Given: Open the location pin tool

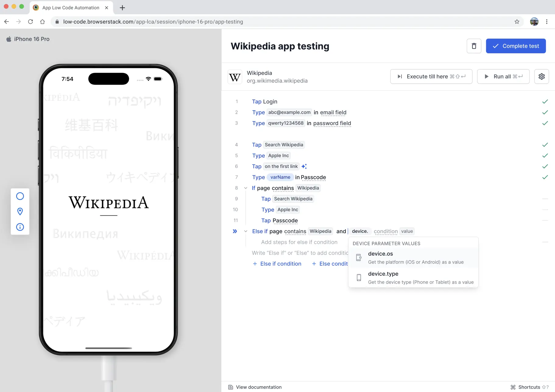Looking at the screenshot, I should tap(20, 212).
